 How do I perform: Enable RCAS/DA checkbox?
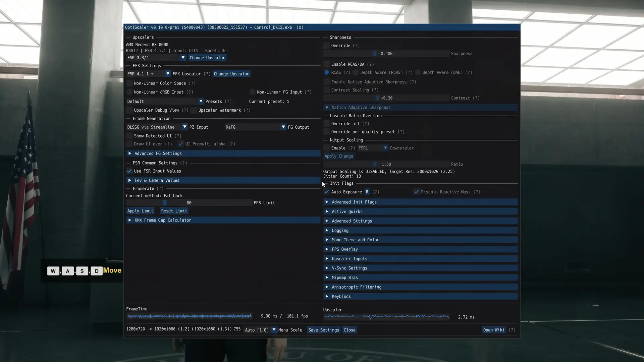point(327,64)
